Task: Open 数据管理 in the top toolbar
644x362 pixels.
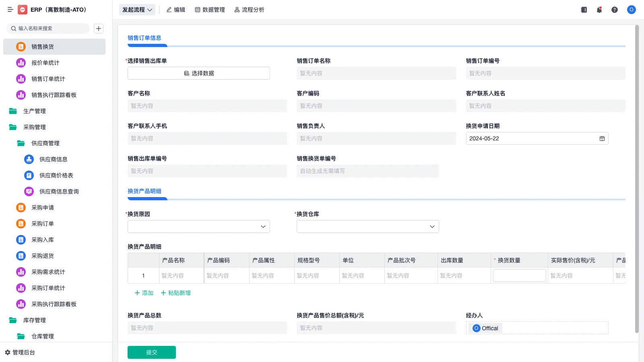Action: point(210,10)
